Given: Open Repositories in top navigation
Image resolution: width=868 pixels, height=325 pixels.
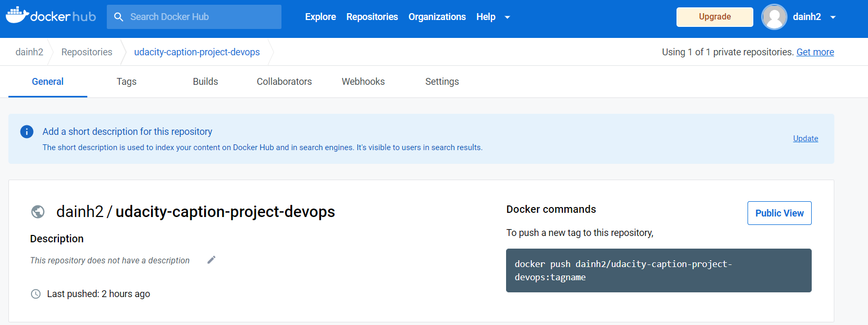Looking at the screenshot, I should 372,17.
